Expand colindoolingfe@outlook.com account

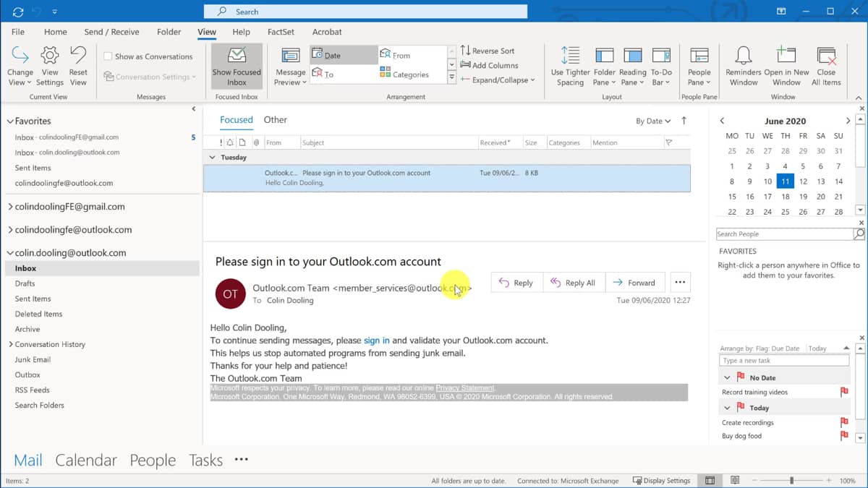click(10, 230)
